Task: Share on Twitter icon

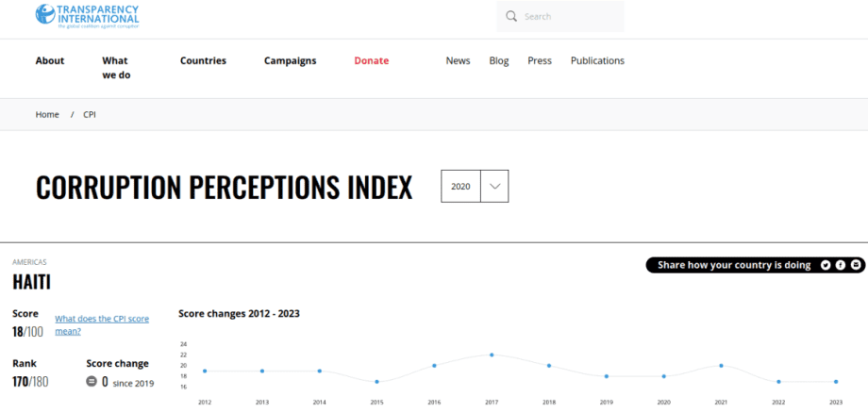Action: point(826,265)
